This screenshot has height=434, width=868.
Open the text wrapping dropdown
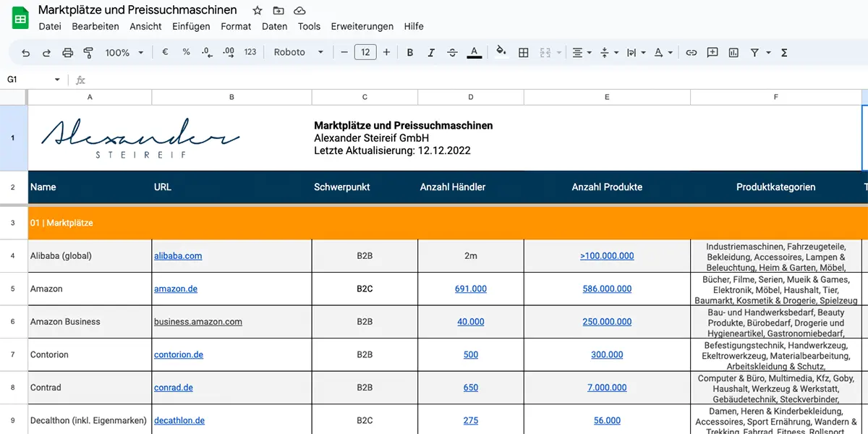click(x=636, y=52)
